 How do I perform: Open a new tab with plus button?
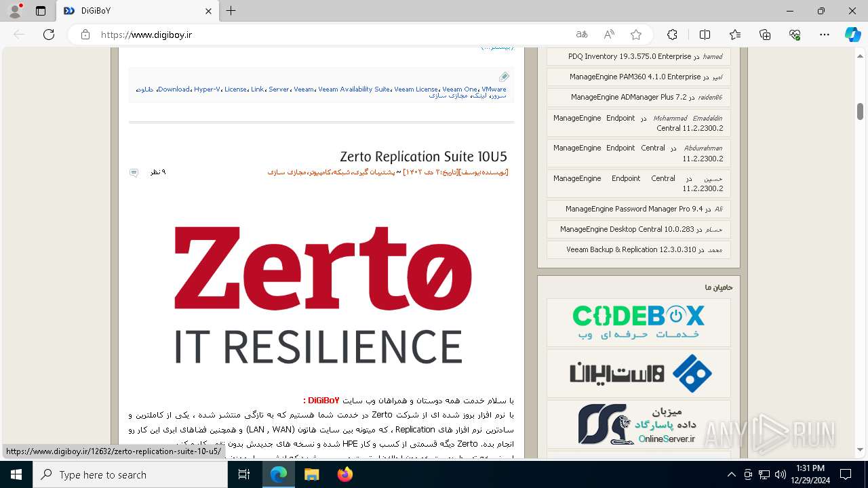231,11
